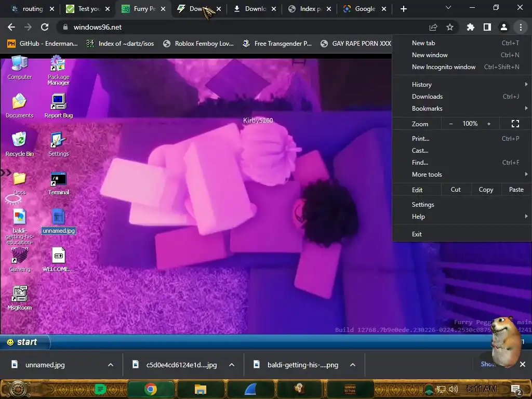Expand the Help submenu
Screen dimensions: 532x399
pyautogui.click(x=462, y=217)
